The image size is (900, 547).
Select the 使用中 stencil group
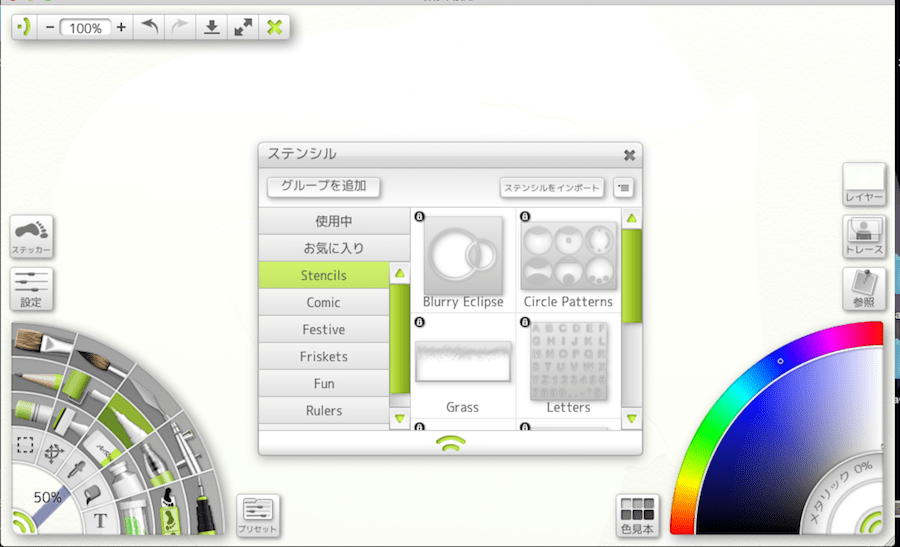pos(334,221)
